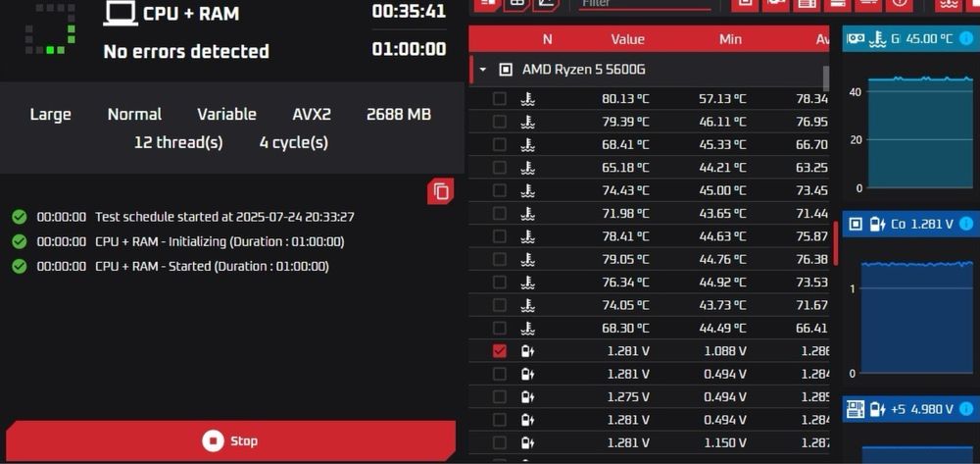Tick the checkbox of the 79.05 °C row
The height and width of the screenshot is (464, 980).
coord(499,259)
